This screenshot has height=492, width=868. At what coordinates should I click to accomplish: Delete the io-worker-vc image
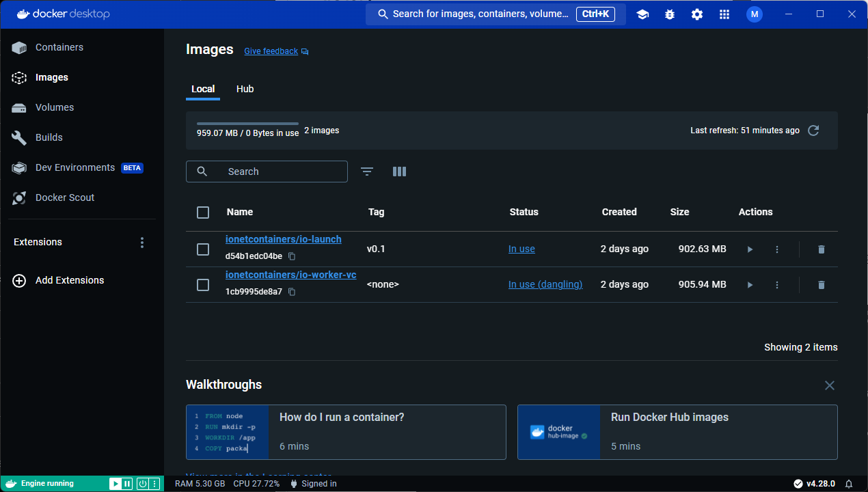[x=822, y=285]
